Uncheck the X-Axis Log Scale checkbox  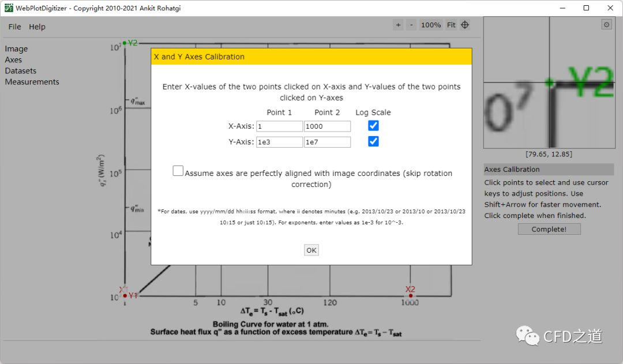373,126
